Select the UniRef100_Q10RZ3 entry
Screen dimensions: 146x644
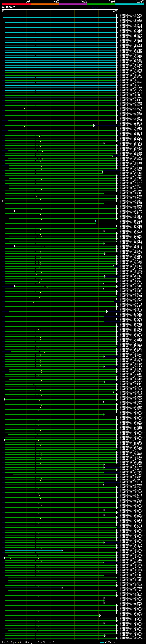point(131,42)
